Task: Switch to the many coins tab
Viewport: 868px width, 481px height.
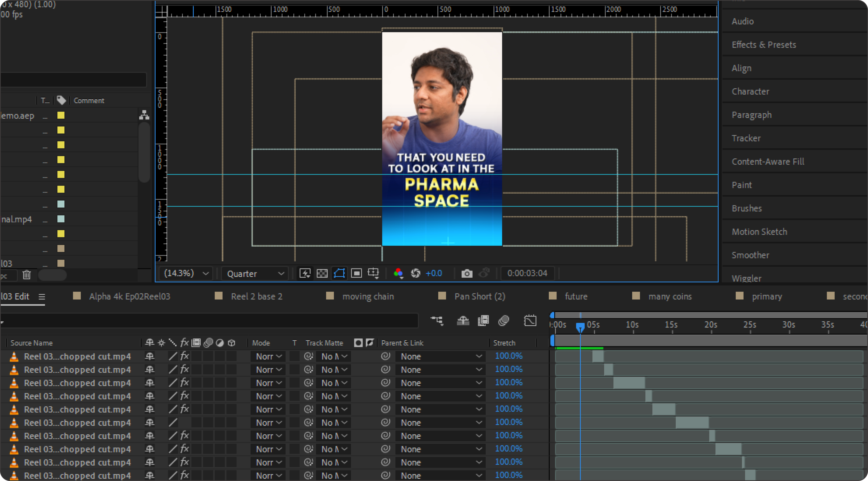Action: [x=670, y=296]
